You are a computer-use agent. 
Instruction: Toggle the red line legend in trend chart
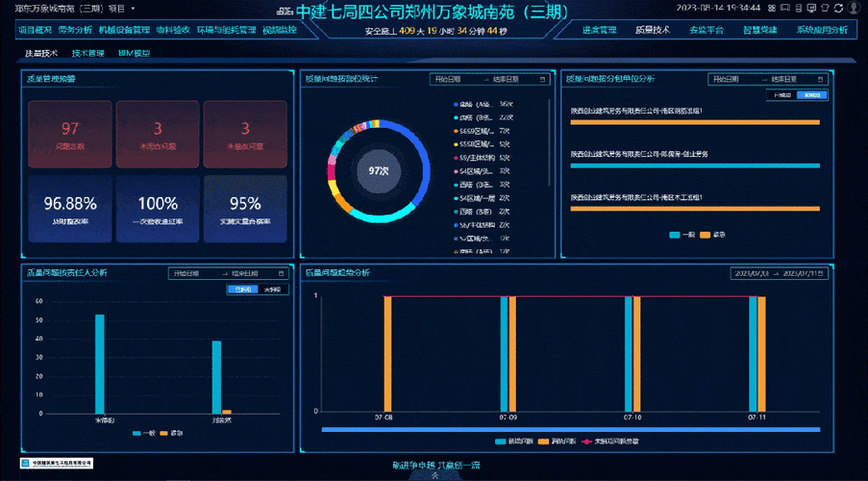610,442
